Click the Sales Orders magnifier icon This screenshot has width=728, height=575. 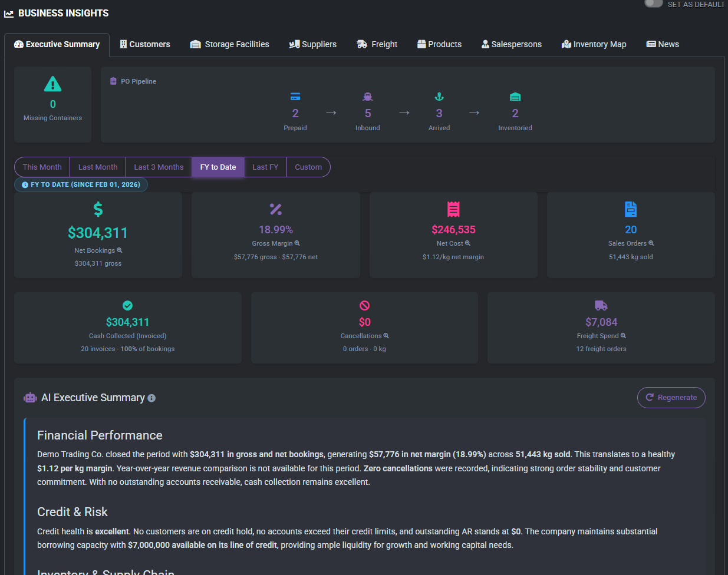tap(651, 243)
